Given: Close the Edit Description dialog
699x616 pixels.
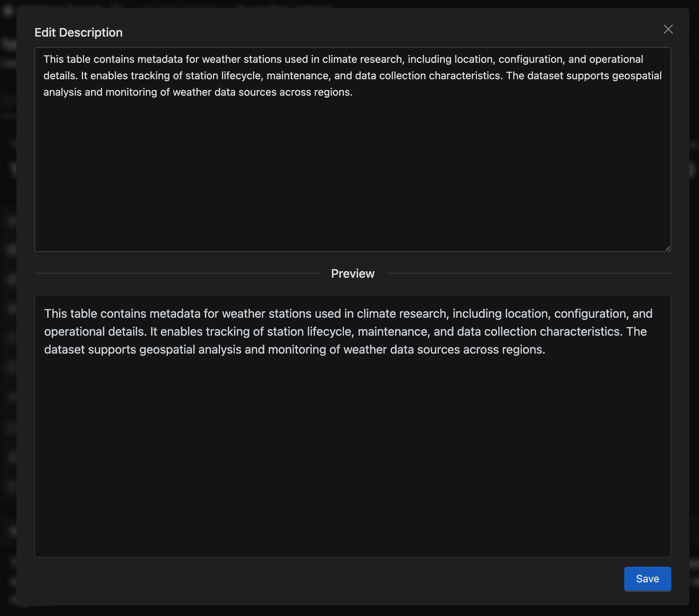Looking at the screenshot, I should (668, 29).
